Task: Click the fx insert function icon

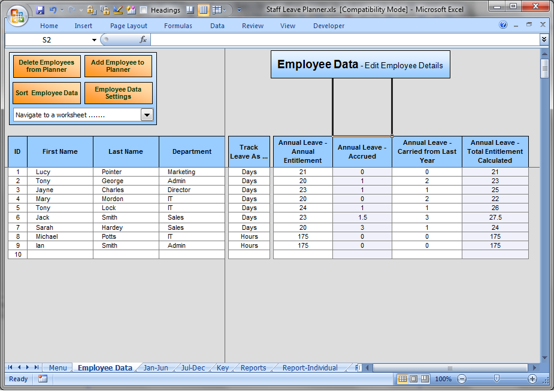Action: [143, 39]
